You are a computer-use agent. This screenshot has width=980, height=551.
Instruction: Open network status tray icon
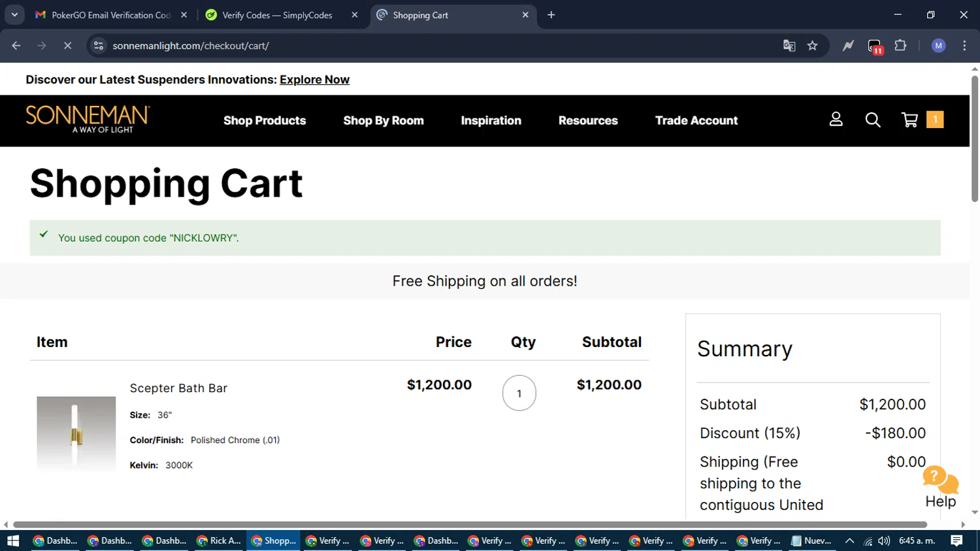pos(868,541)
